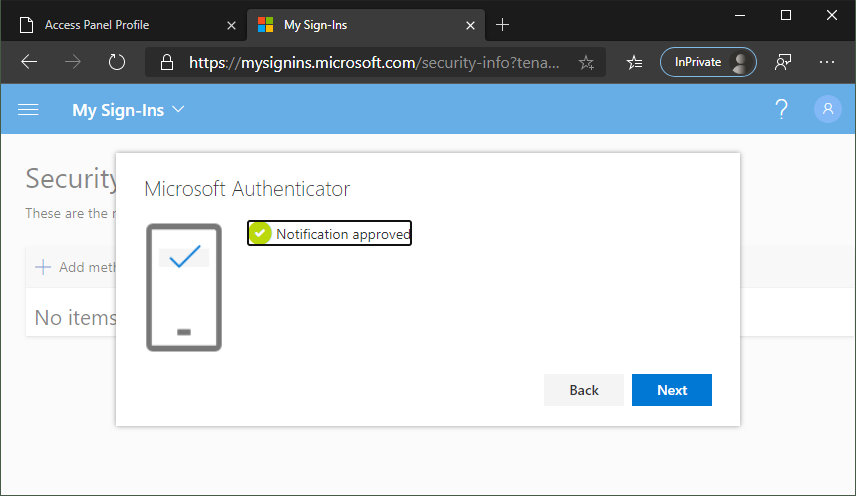Open the hamburger navigation menu

[28, 110]
